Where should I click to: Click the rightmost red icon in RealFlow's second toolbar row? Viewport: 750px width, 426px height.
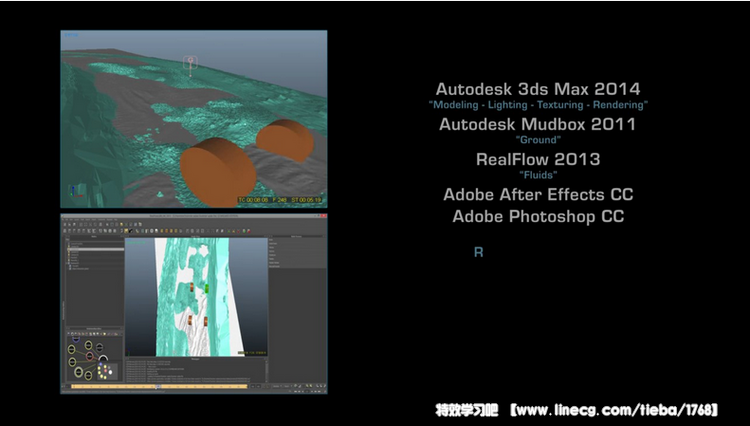tap(249, 231)
